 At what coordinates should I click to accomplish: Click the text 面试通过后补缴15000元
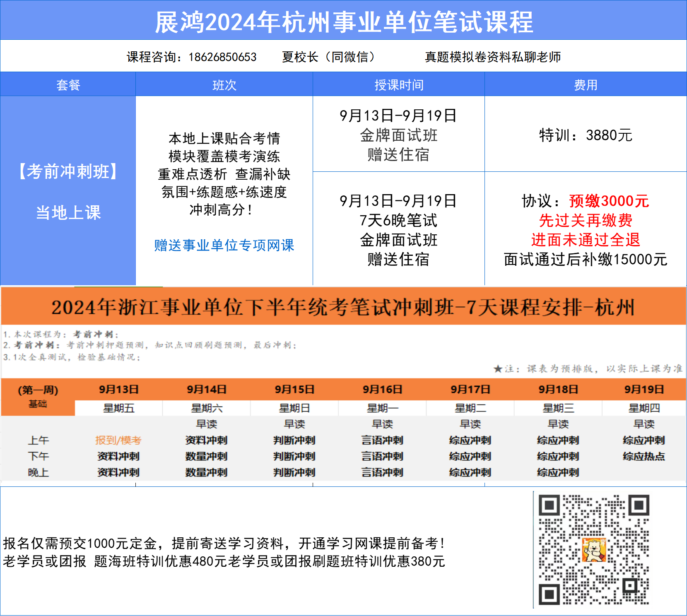[586, 259]
